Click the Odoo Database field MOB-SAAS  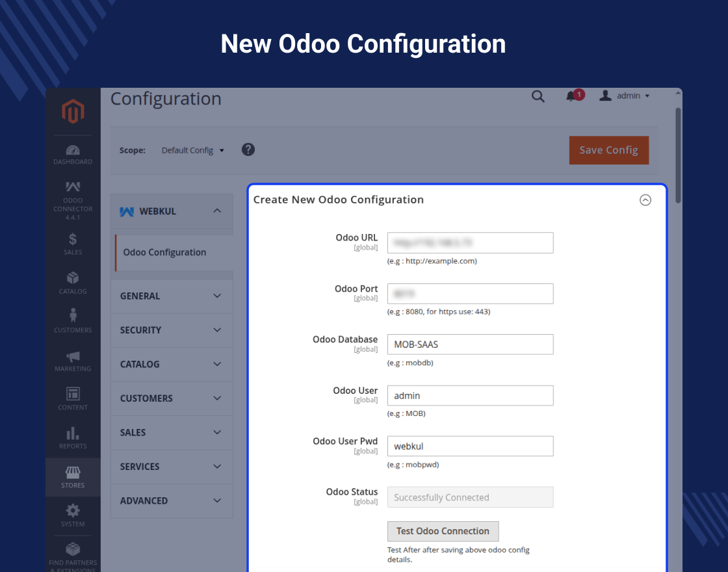tap(471, 344)
